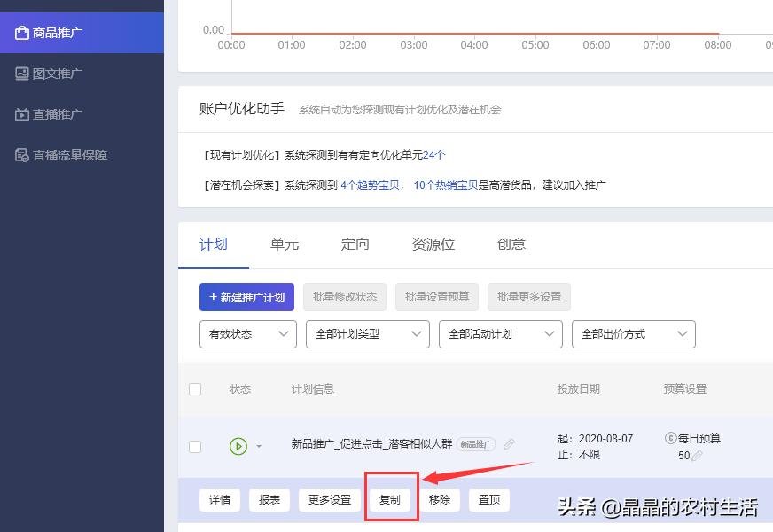
Task: Switch to the 创意 tab
Action: [x=511, y=245]
